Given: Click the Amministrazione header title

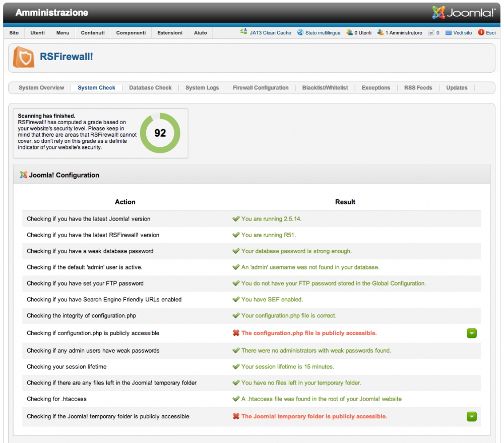Looking at the screenshot, I should pyautogui.click(x=52, y=13).
